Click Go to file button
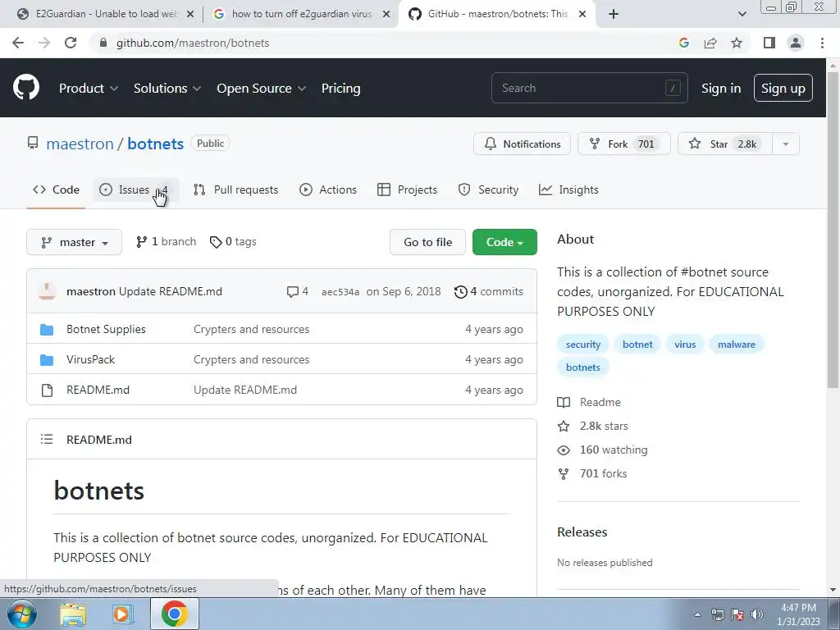The height and width of the screenshot is (630, 840). click(x=427, y=242)
